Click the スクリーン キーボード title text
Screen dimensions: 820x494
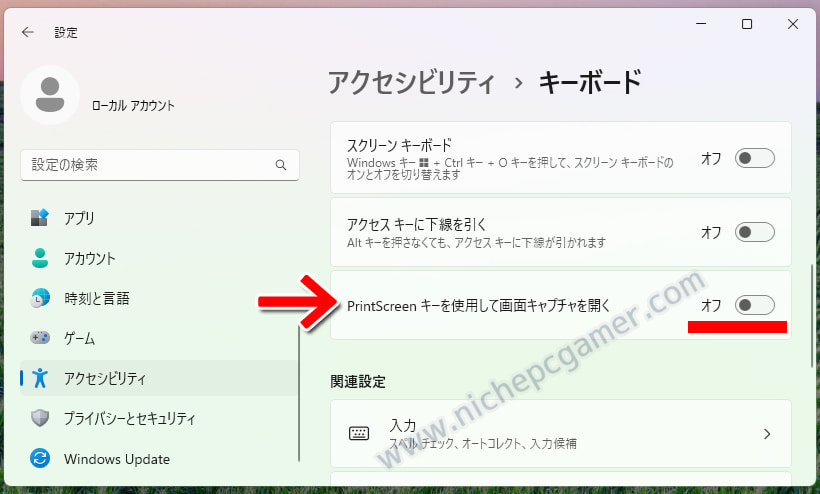click(x=399, y=145)
